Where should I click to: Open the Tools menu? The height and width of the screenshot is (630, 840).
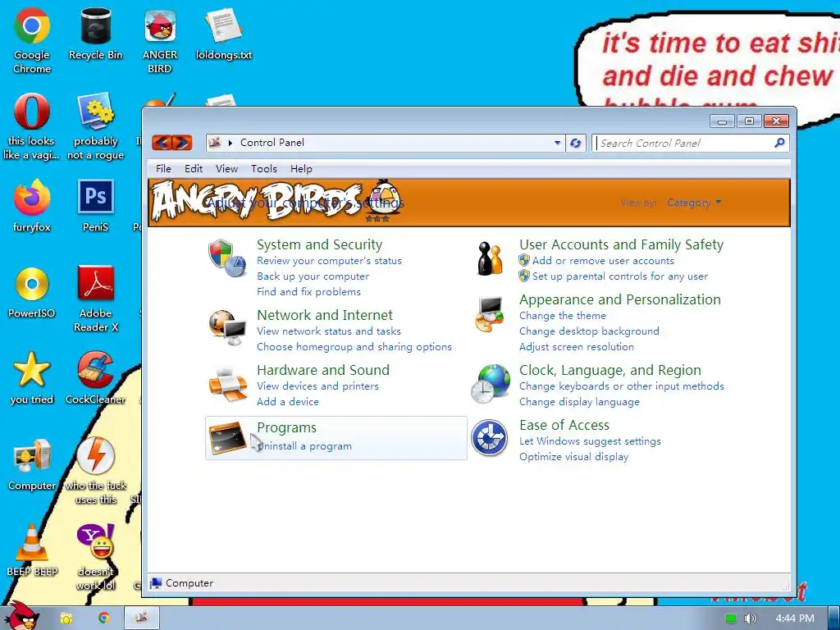[x=264, y=169]
